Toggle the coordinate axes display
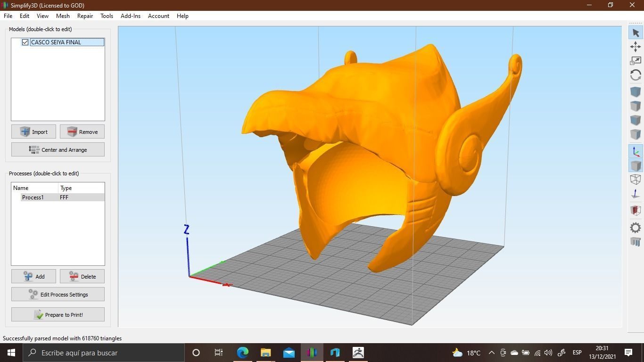 point(636,151)
